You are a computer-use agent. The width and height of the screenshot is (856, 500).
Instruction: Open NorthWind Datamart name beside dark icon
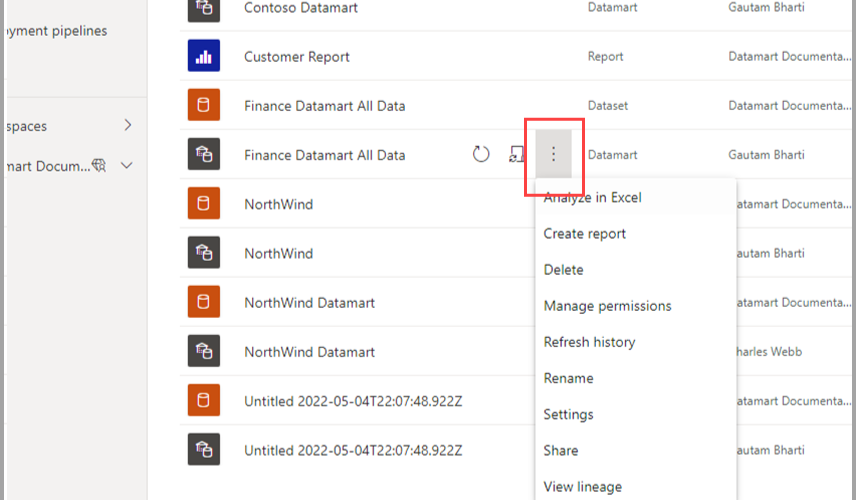309,352
